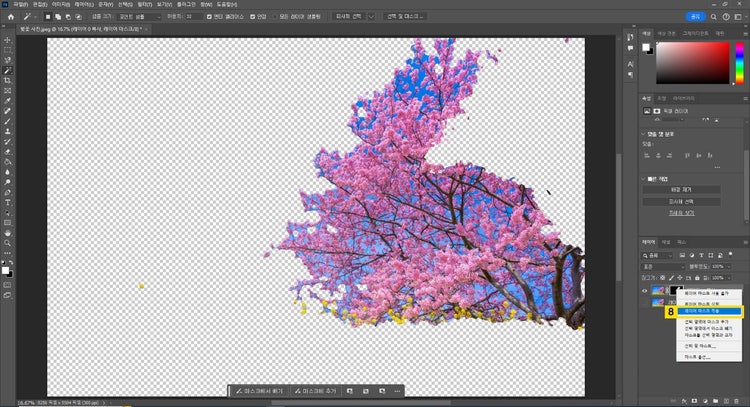Select the Rectangular Marquee tool
The height and width of the screenshot is (407, 750).
(8, 50)
